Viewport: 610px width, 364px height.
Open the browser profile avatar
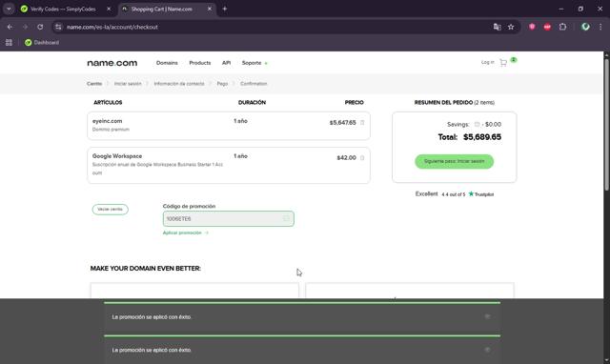(585, 27)
